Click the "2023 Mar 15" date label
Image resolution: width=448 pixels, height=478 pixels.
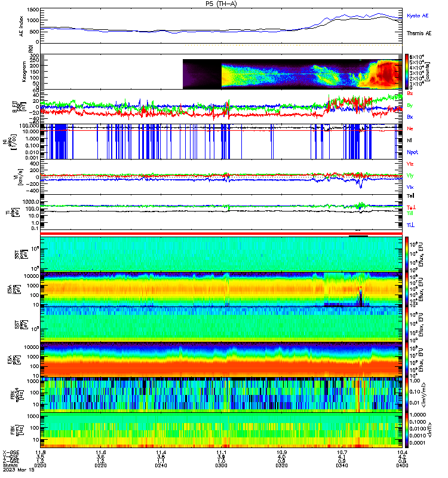19,470
